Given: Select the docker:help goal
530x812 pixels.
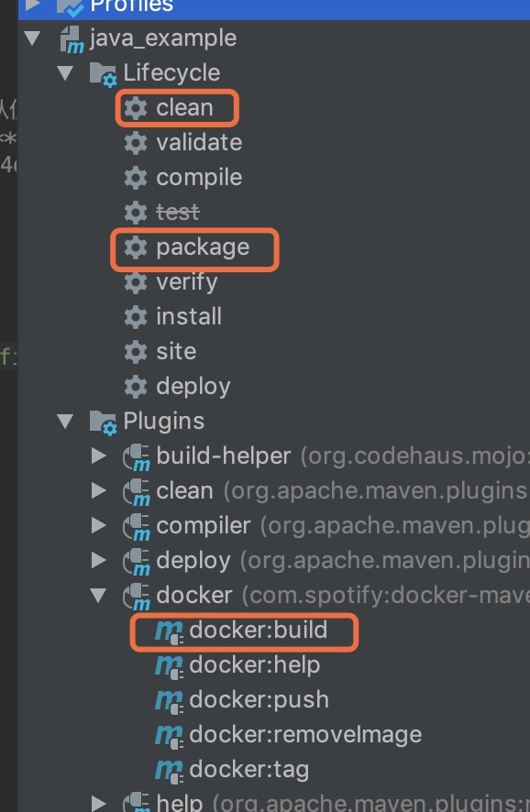Looking at the screenshot, I should point(255,665).
